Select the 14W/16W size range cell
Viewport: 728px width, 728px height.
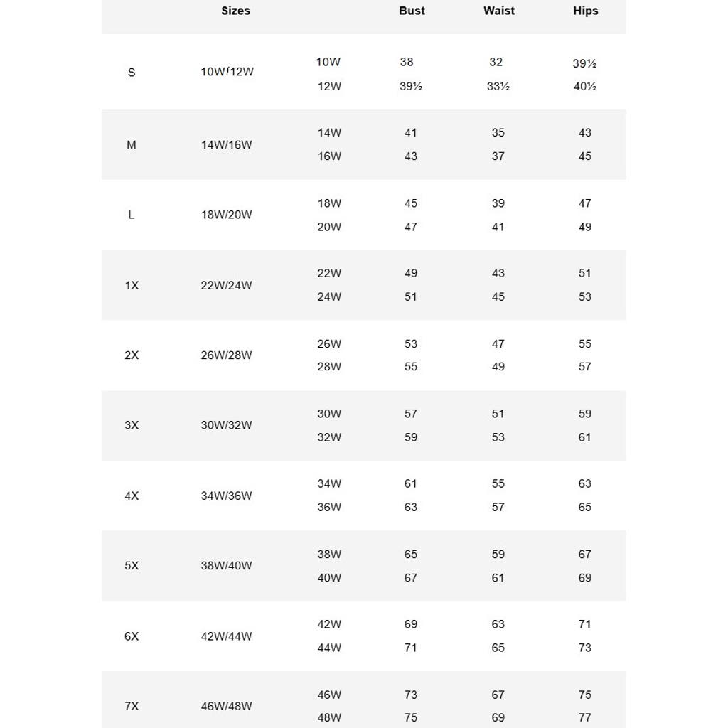point(226,144)
